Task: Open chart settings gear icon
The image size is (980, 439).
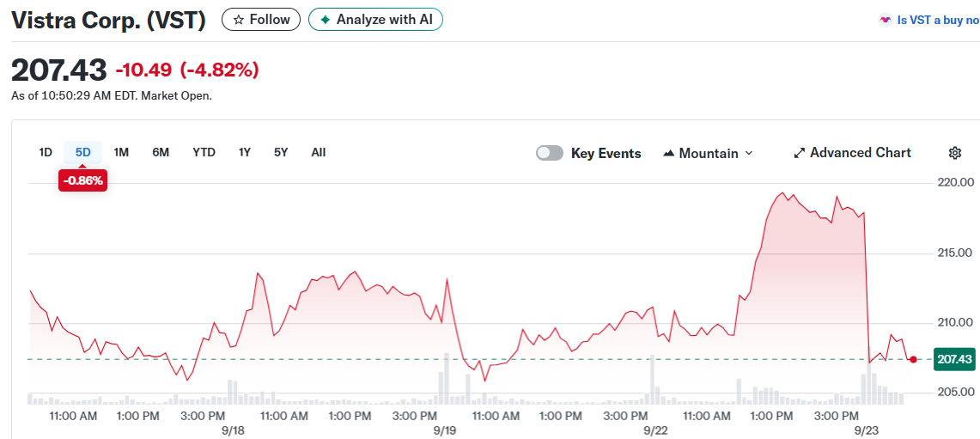Action: coord(954,153)
